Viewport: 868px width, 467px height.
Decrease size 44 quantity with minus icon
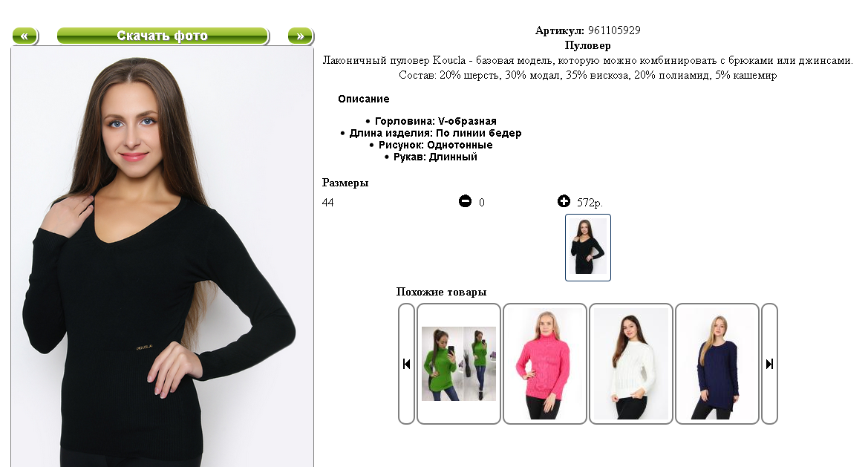[465, 201]
